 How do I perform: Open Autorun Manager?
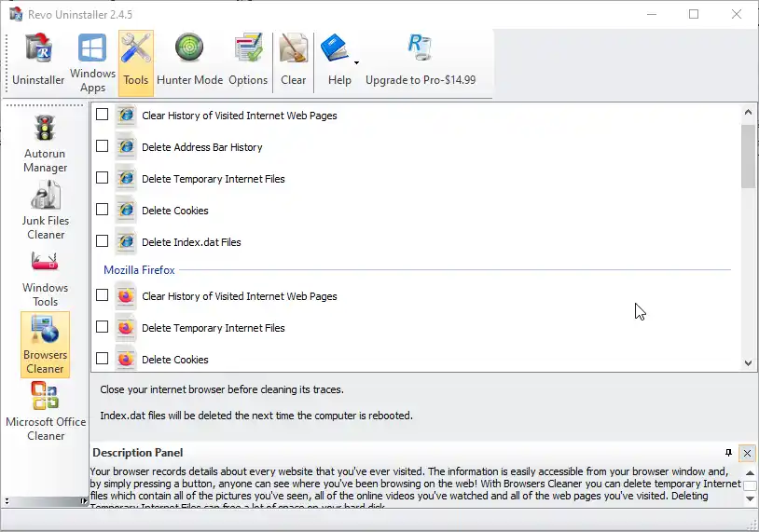45,144
